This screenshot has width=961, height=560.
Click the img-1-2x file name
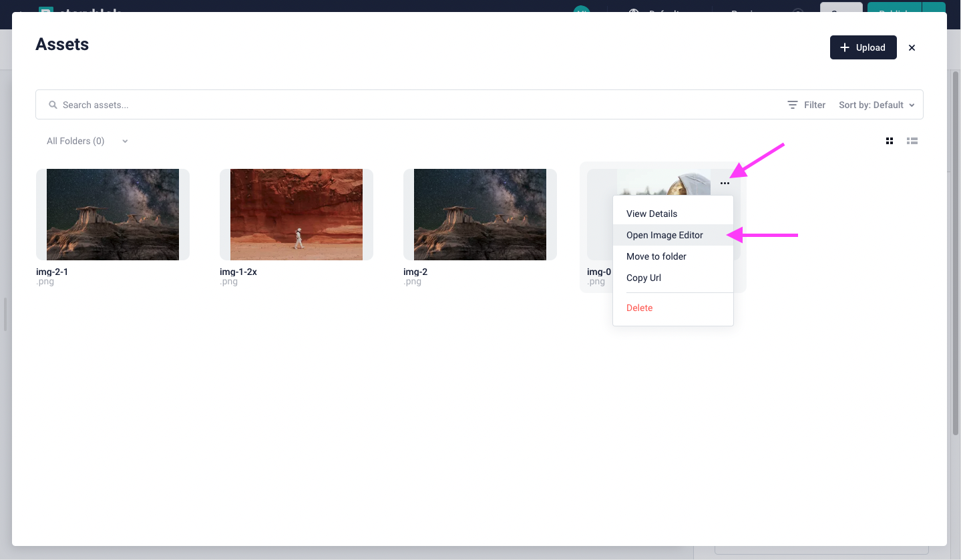pyautogui.click(x=238, y=272)
